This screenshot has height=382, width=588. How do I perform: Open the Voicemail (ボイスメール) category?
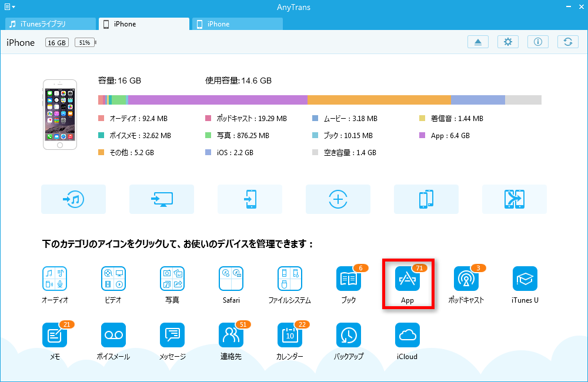coord(113,335)
